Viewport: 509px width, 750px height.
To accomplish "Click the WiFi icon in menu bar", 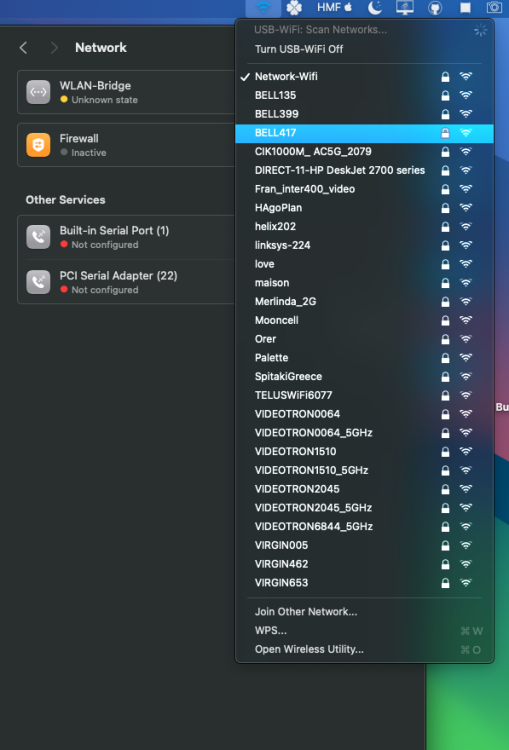I will point(264,7).
